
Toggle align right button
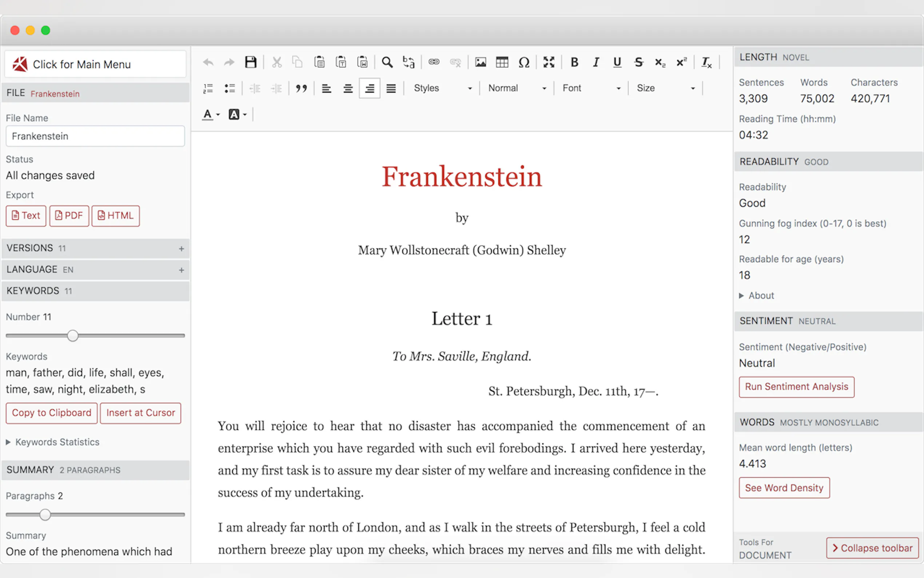[x=369, y=89]
